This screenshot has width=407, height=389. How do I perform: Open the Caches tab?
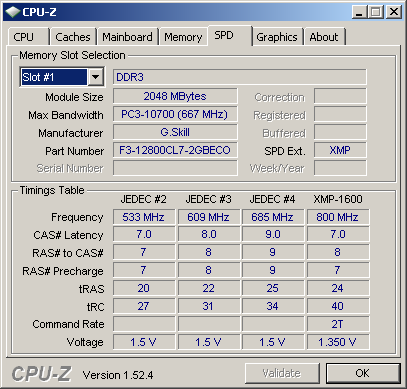(x=73, y=36)
